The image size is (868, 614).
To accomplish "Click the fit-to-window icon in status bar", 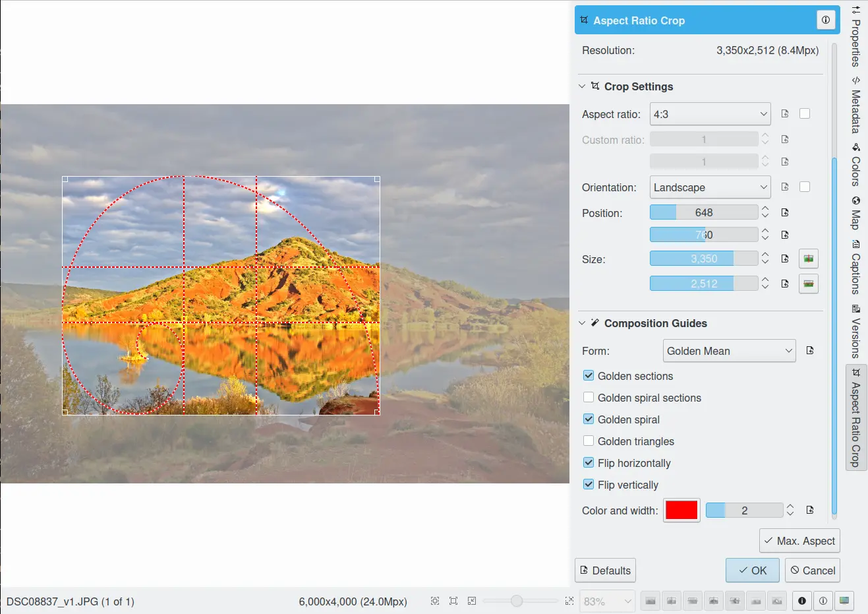I will (x=435, y=601).
